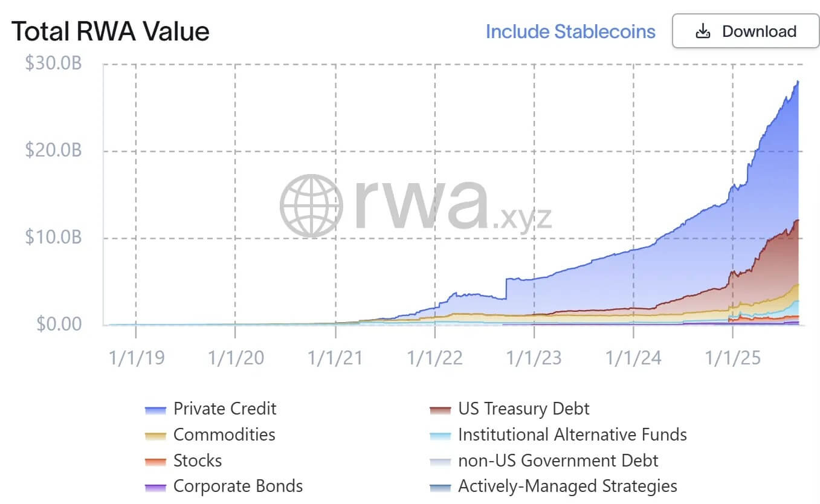The height and width of the screenshot is (504, 820).
Task: Click Institutional Alternative Funds cyan swatch
Action: [440, 436]
